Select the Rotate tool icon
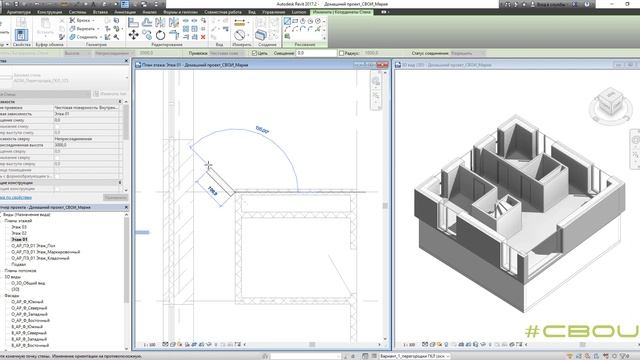This screenshot has width=640, height=360. coord(160,36)
